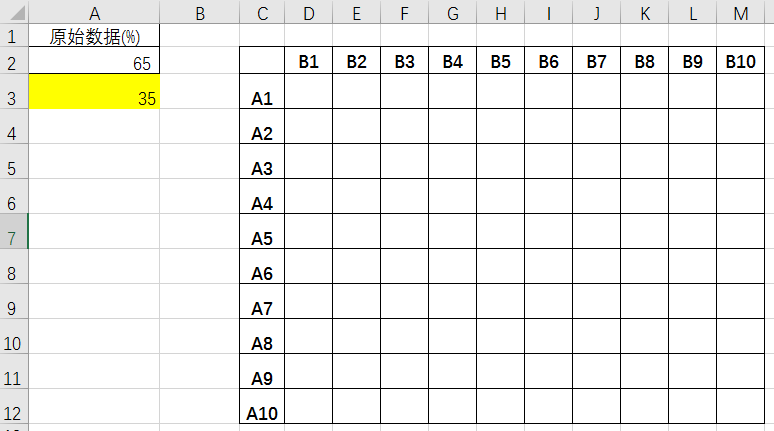The height and width of the screenshot is (431, 774).
Task: Select column G header
Action: (x=453, y=12)
